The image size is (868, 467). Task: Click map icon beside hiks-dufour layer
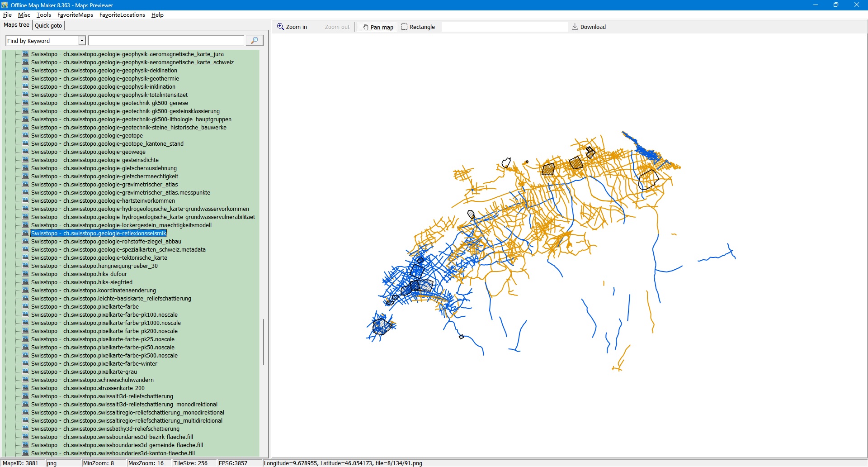click(x=26, y=274)
